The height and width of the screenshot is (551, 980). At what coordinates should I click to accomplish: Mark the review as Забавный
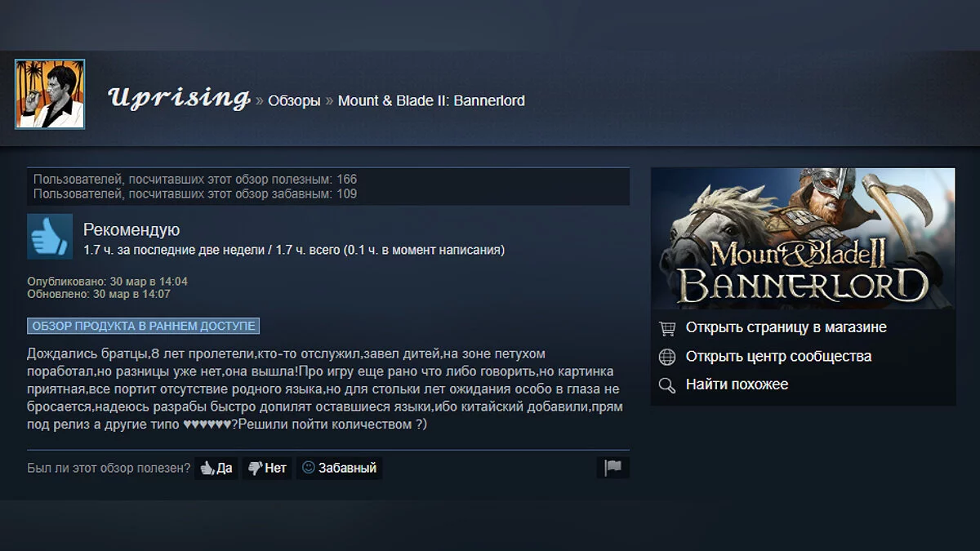click(339, 468)
